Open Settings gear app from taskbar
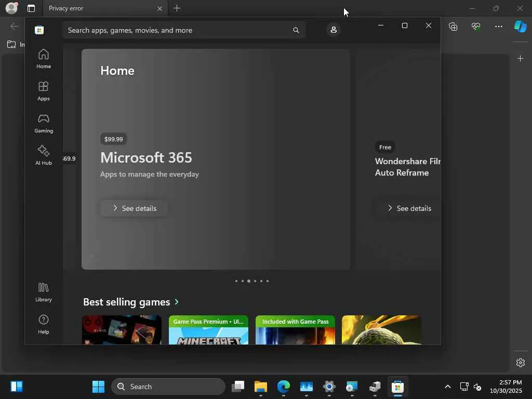This screenshot has width=532, height=399. (329, 387)
